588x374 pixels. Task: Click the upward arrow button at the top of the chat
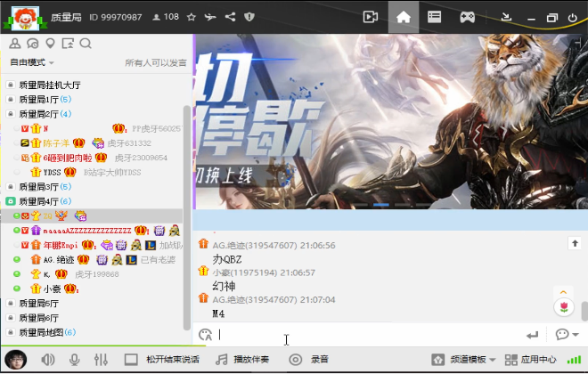tap(575, 243)
